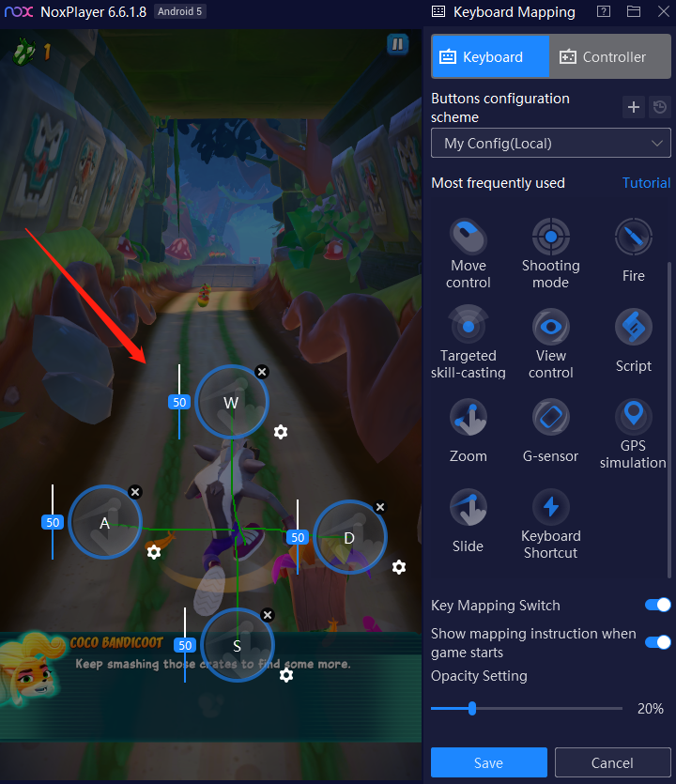Remove the A swipe key mapping

135,492
